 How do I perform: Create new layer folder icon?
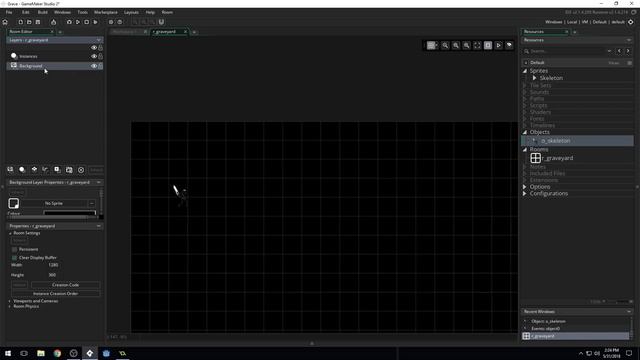pos(69,170)
